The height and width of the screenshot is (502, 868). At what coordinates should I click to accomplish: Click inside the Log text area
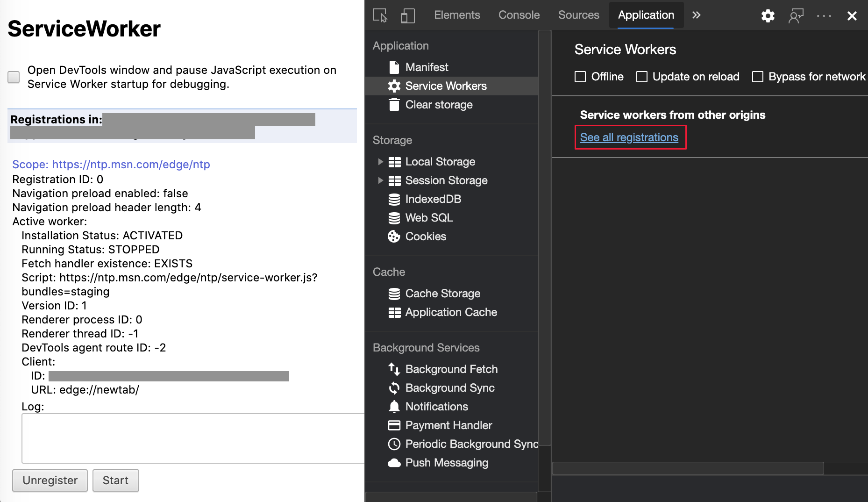(x=192, y=438)
